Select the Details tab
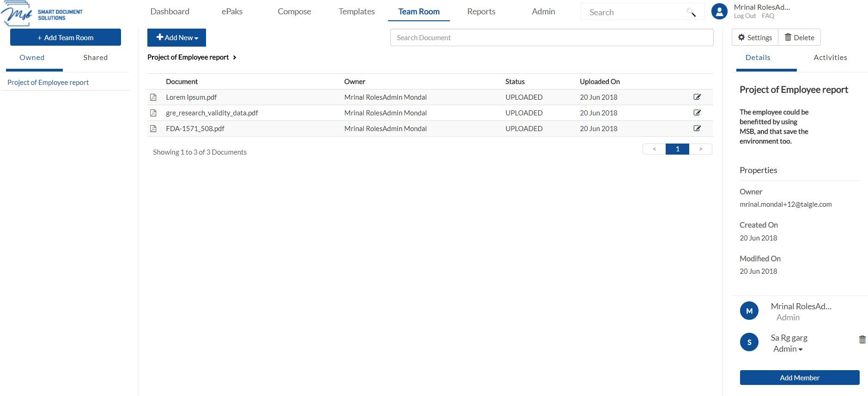Image resolution: width=868 pixels, height=396 pixels. pos(758,58)
